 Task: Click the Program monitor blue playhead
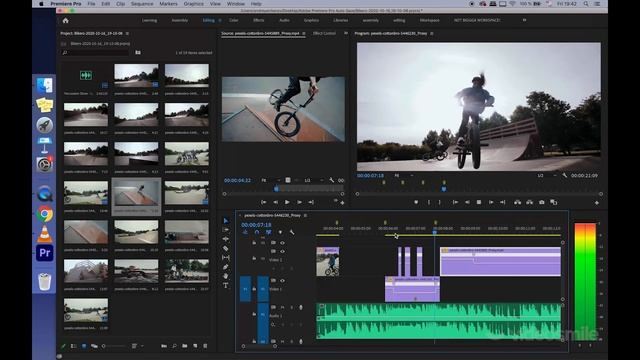click(444, 189)
